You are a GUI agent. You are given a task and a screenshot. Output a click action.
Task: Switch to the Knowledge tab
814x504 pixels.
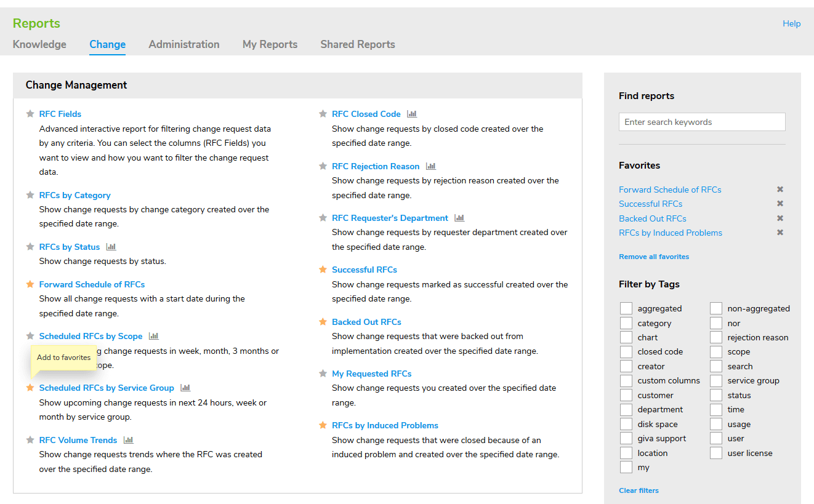(39, 44)
